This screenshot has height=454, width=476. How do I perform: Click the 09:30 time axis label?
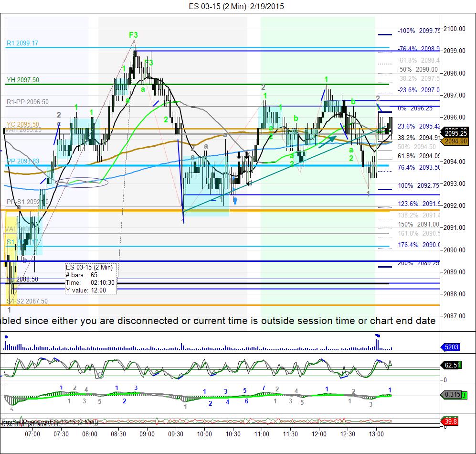pos(176,434)
